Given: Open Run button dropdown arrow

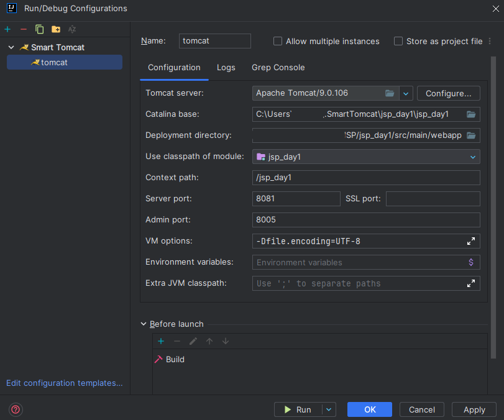Looking at the screenshot, I should pos(329,409).
